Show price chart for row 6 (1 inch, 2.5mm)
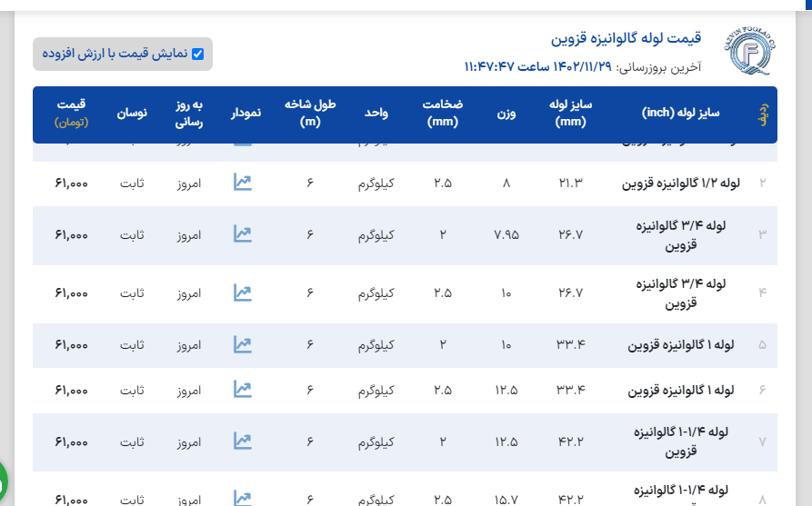812x506 pixels. tap(242, 390)
